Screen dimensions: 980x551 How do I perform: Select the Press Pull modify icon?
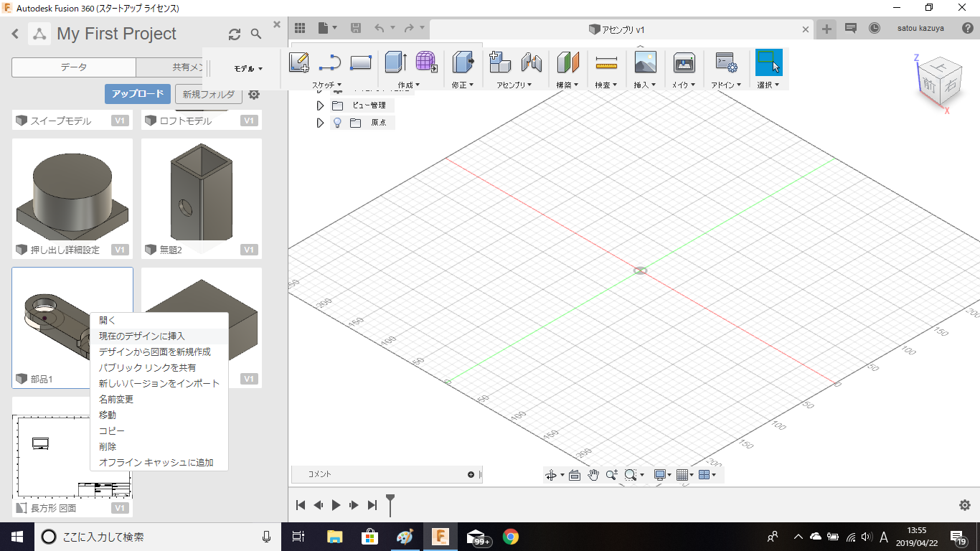tap(463, 62)
